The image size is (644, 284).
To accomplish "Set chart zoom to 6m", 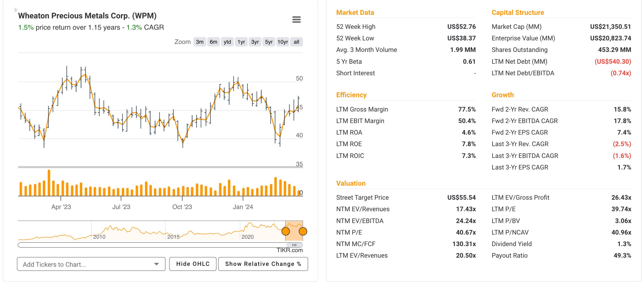I will point(213,42).
